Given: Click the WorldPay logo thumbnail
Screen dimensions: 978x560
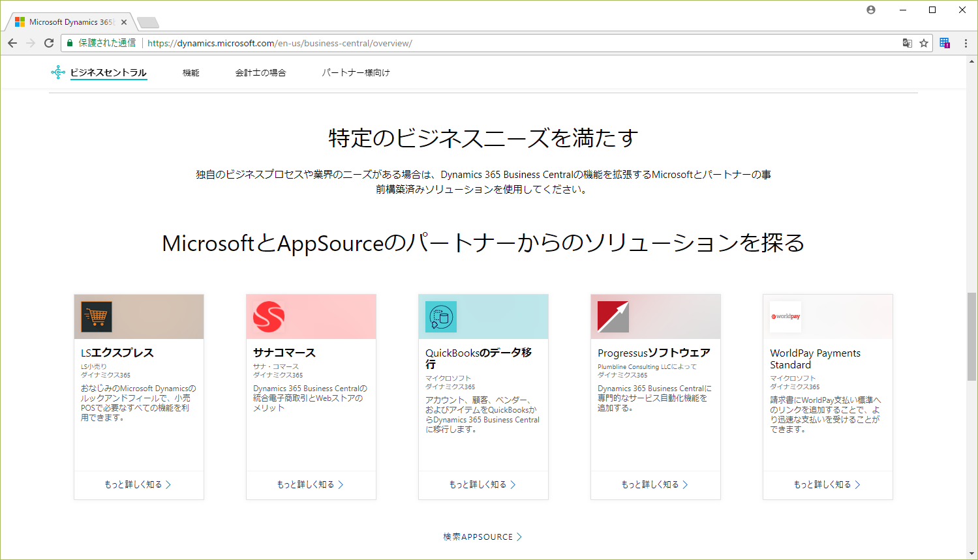Looking at the screenshot, I should pos(786,317).
